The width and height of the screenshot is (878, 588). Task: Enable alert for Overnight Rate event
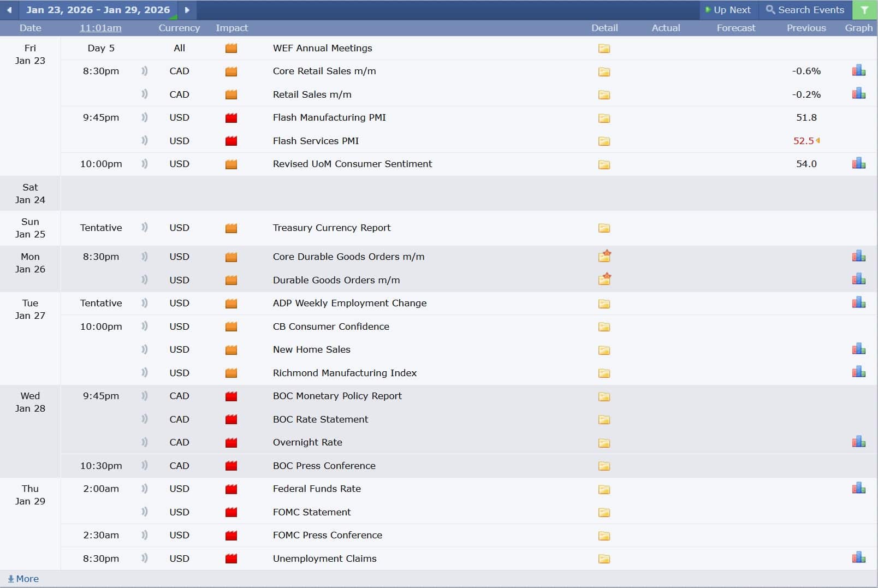click(x=145, y=442)
